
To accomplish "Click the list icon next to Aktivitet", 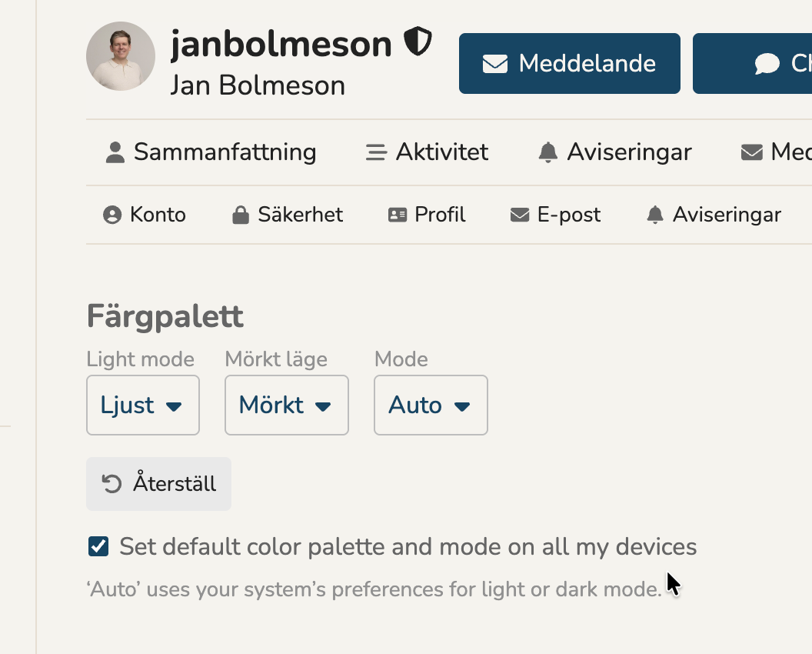I will click(376, 152).
